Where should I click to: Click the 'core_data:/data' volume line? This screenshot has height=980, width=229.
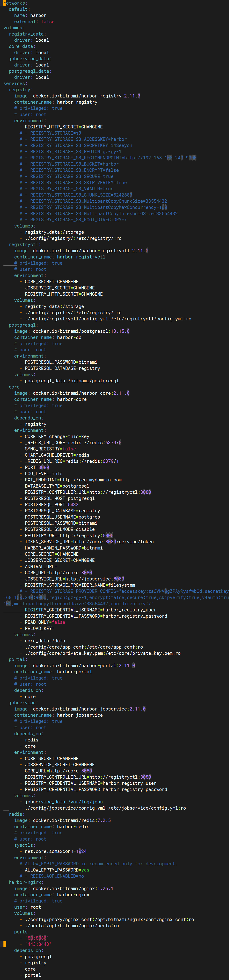[42, 641]
